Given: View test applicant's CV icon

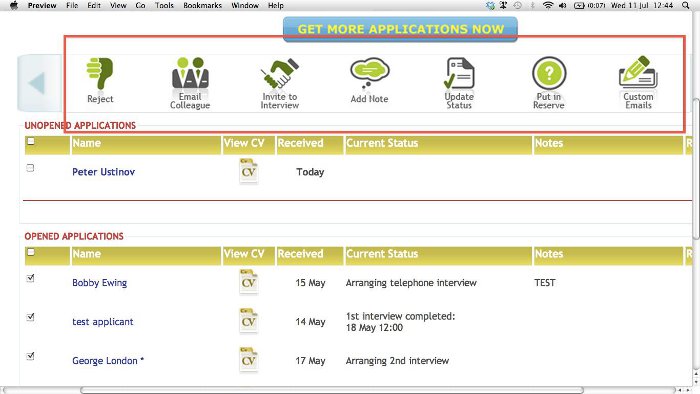Looking at the screenshot, I should (249, 321).
